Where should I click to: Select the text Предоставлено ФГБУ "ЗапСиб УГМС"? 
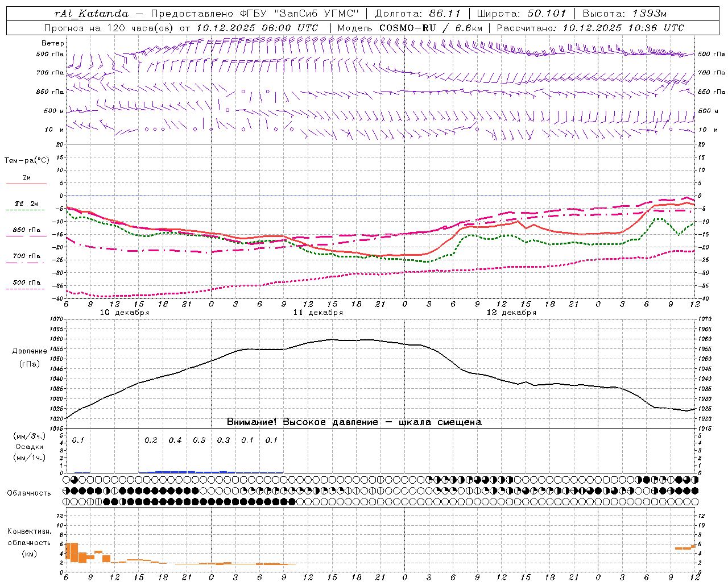coord(255,14)
